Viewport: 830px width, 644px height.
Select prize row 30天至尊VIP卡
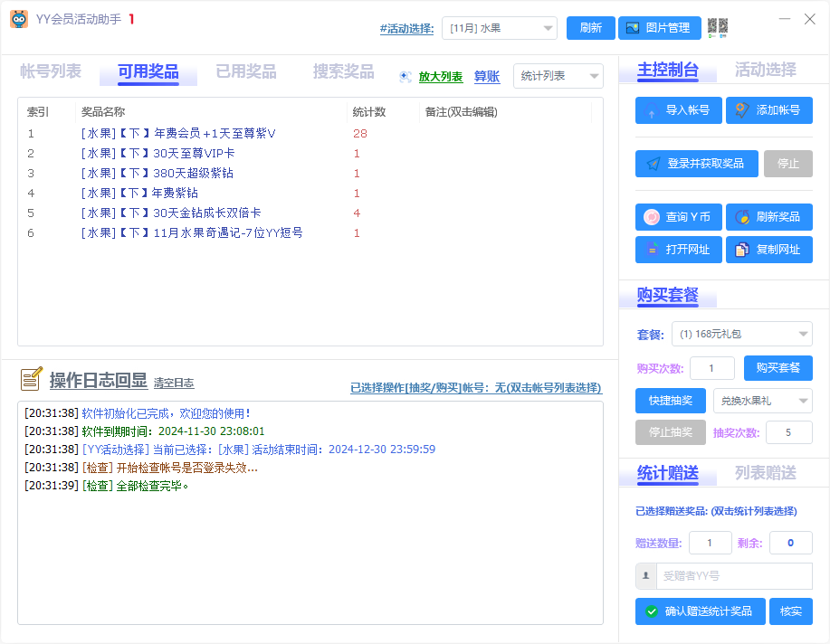click(310, 154)
